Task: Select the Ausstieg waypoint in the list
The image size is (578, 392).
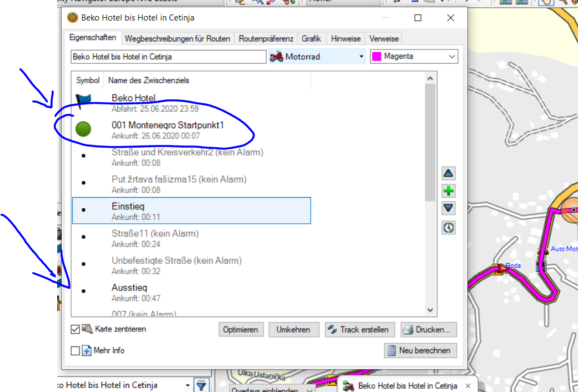Action: tap(129, 288)
